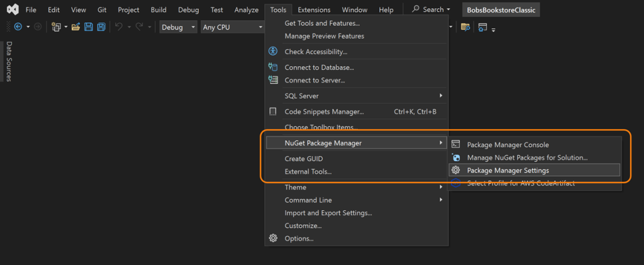This screenshot has width=644, height=265.
Task: Select Package Manager Console submenu entry
Action: (x=535, y=145)
